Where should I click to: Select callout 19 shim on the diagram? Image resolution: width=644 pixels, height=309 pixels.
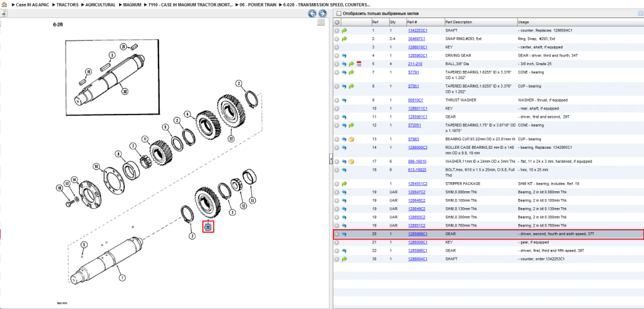[96, 167]
